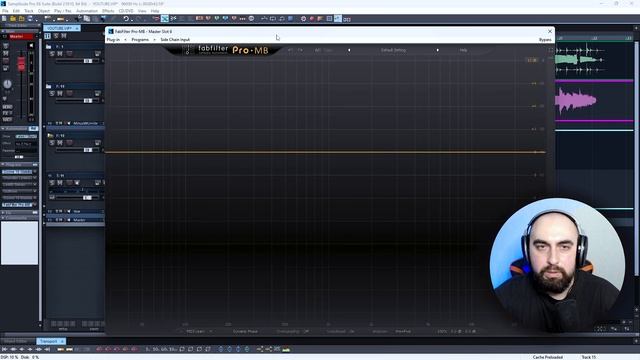Screen dimensions: 640x360
Task: Click the Cache Preloaded status text
Action: click(x=548, y=357)
